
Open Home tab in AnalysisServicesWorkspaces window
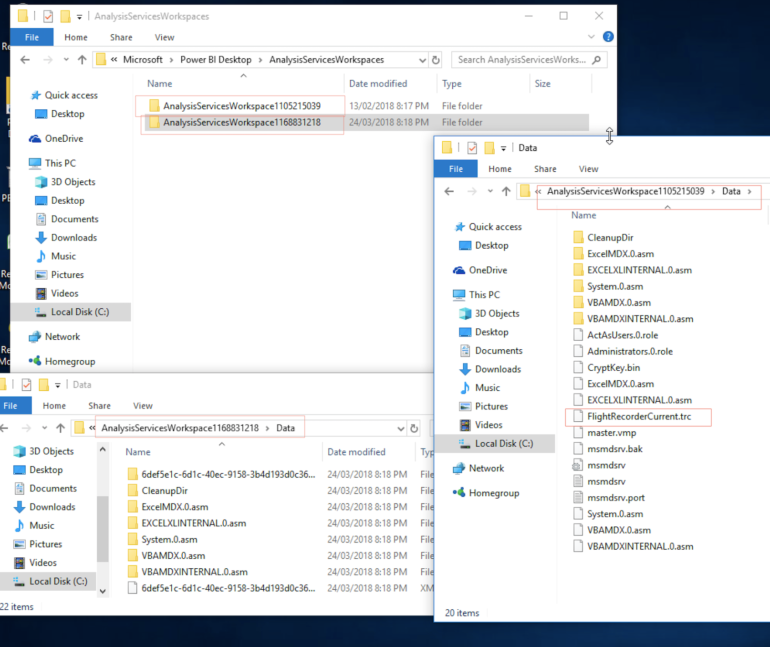76,37
